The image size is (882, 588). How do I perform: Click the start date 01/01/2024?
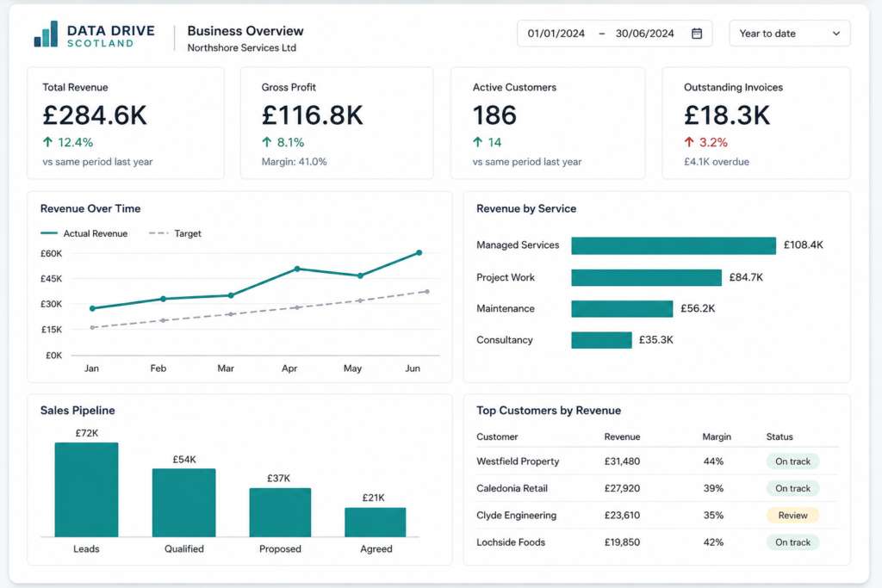556,34
